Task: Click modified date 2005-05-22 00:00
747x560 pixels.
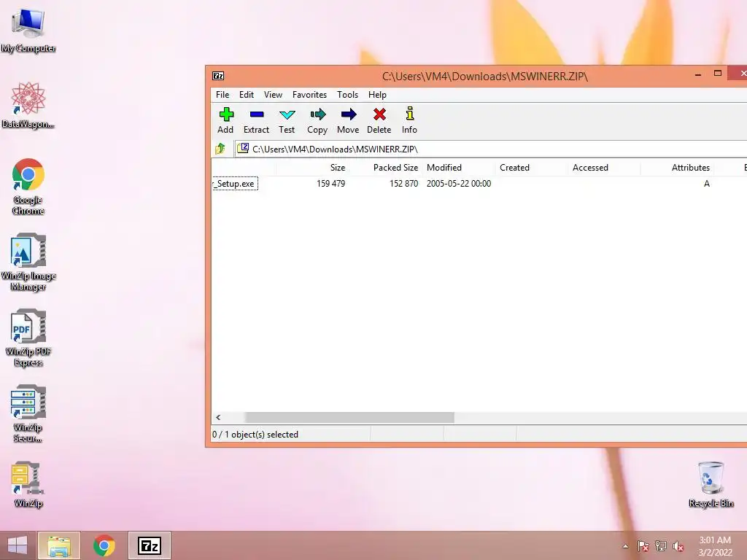Action: pyautogui.click(x=459, y=184)
